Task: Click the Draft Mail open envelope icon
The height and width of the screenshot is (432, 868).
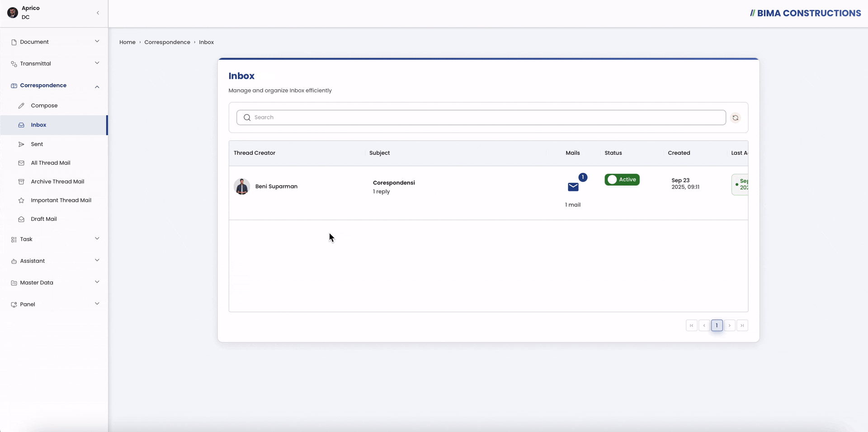Action: point(21,219)
